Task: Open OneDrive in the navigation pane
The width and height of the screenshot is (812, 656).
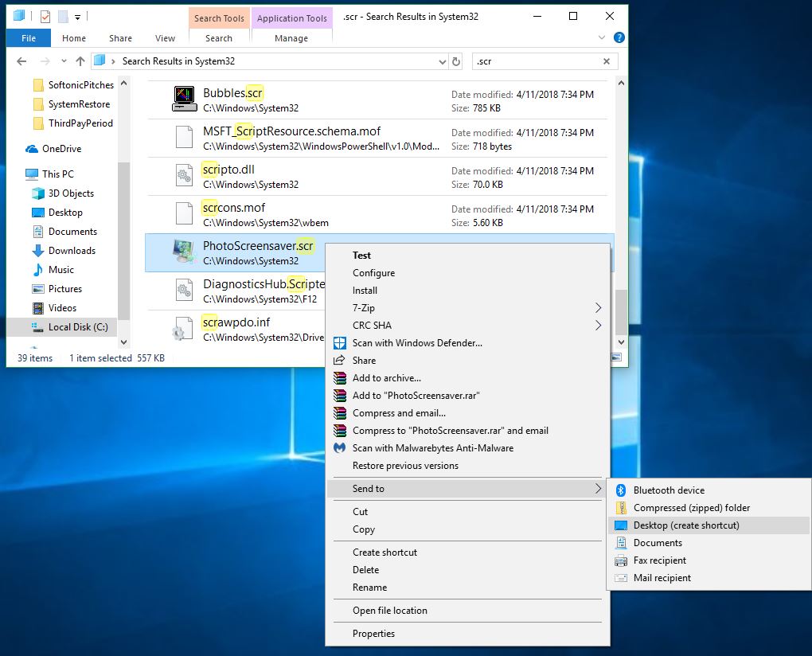Action: pyautogui.click(x=61, y=149)
